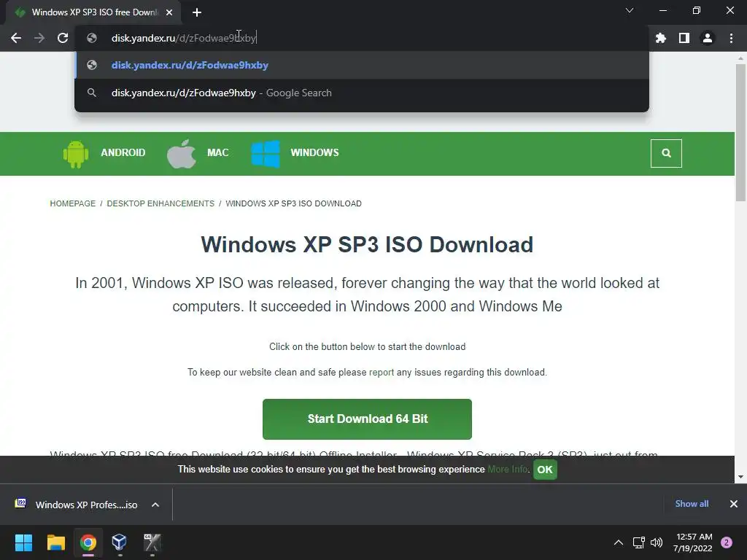Open the MAC category
The height and width of the screenshot is (560, 747).
click(217, 152)
